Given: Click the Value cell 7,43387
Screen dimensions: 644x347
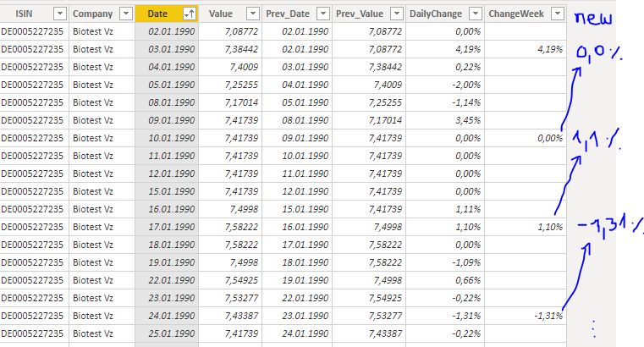Looking at the screenshot, I should click(230, 316).
